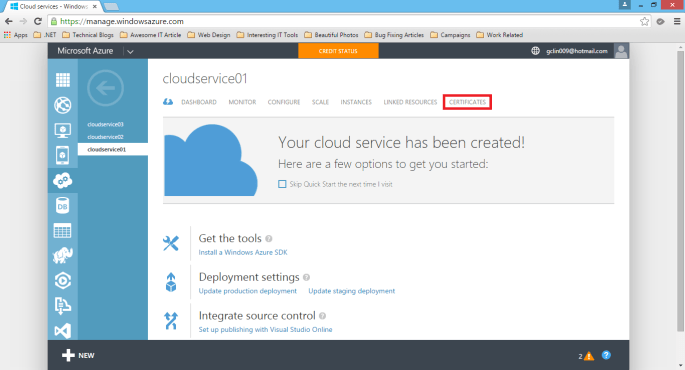Click the Microsoft Azure logo text

click(x=85, y=51)
